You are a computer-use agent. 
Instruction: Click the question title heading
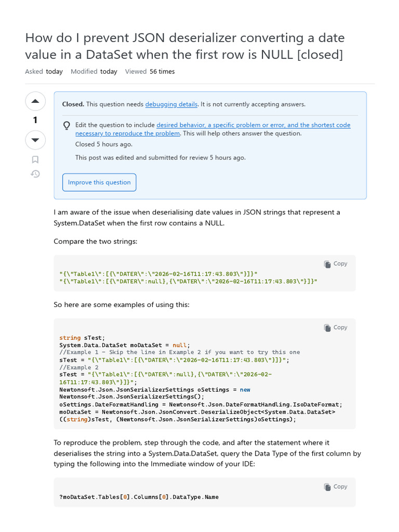tap(185, 46)
